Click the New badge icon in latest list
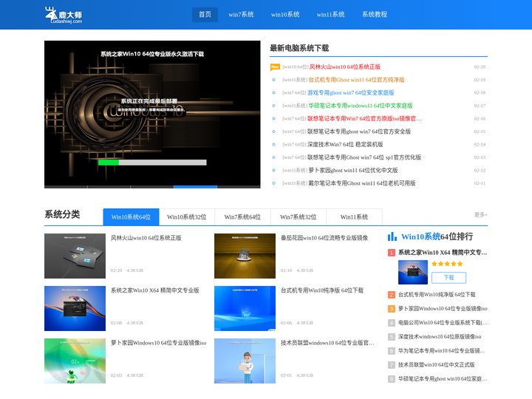Viewport: 532px width, 399px height. [x=275, y=66]
